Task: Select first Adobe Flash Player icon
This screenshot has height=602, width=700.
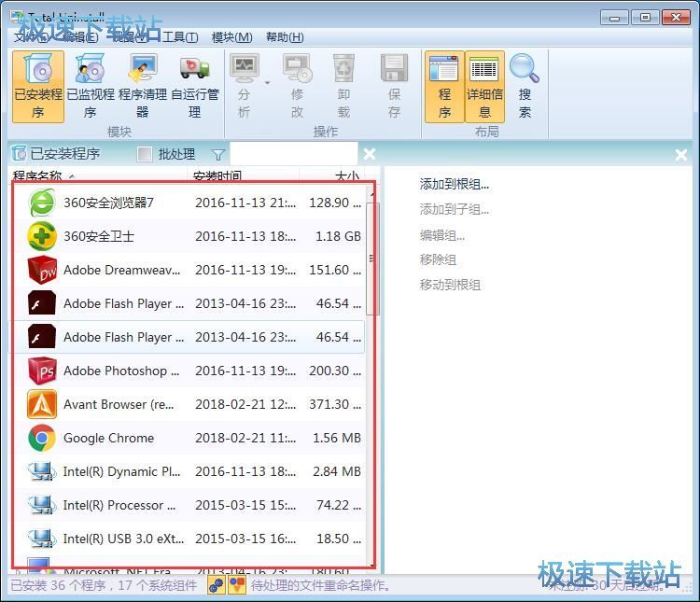Action: tap(42, 303)
